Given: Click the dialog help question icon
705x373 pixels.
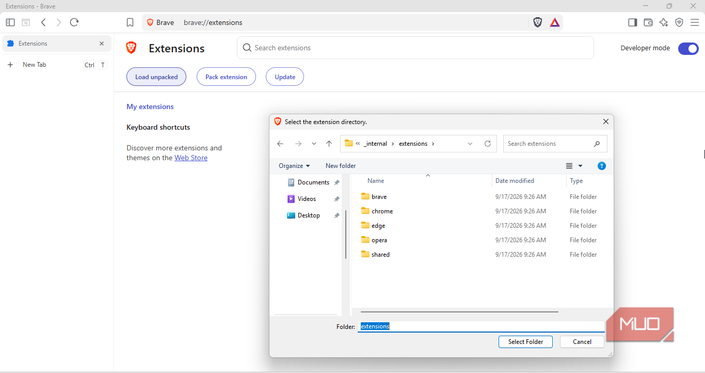Looking at the screenshot, I should coord(602,166).
